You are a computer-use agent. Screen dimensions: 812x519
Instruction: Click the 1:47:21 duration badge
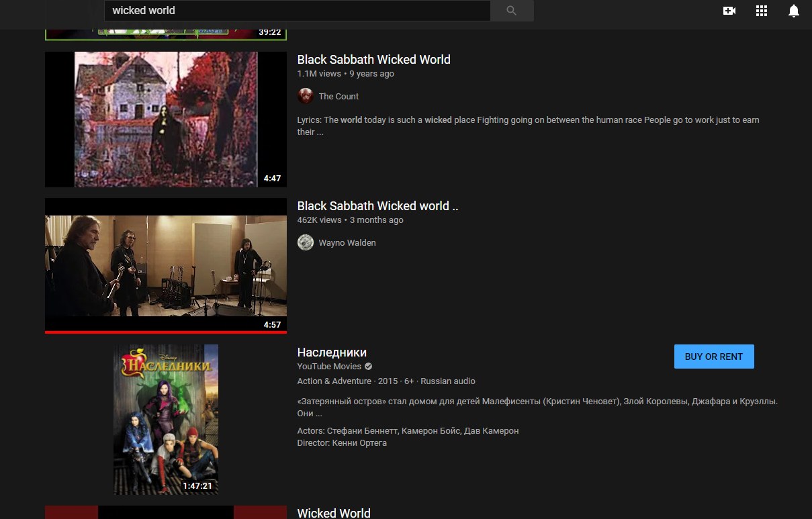[x=197, y=486]
